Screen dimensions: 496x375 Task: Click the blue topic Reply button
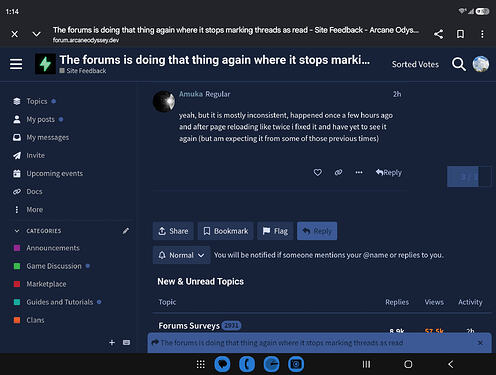click(x=317, y=231)
